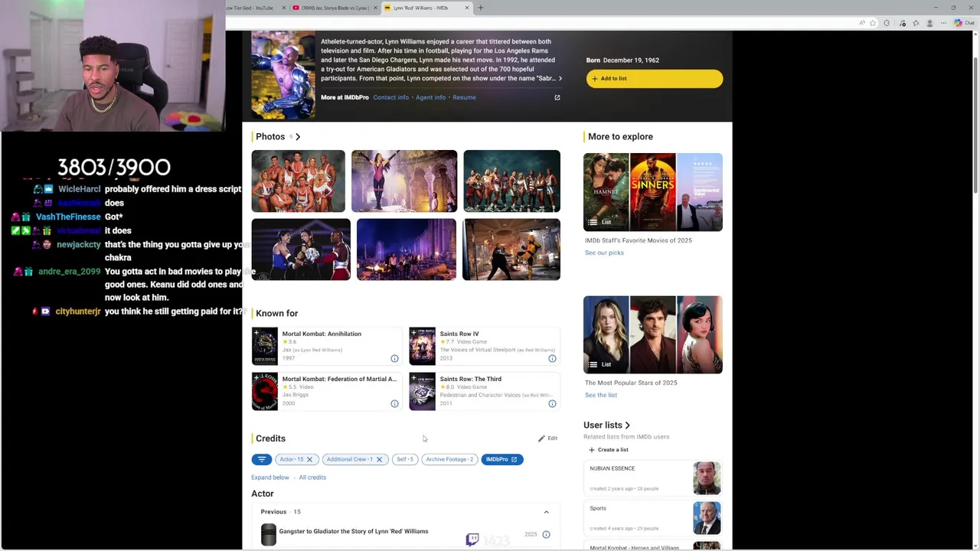Add Mortal Kombat: Annihilation poster to watchlist
The image size is (980, 551).
click(x=256, y=333)
